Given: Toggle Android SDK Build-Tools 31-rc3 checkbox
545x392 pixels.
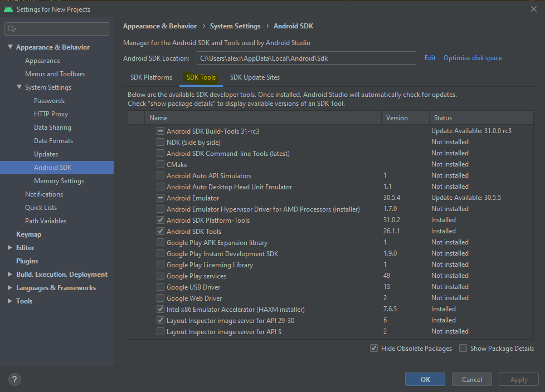Looking at the screenshot, I should pyautogui.click(x=160, y=131).
